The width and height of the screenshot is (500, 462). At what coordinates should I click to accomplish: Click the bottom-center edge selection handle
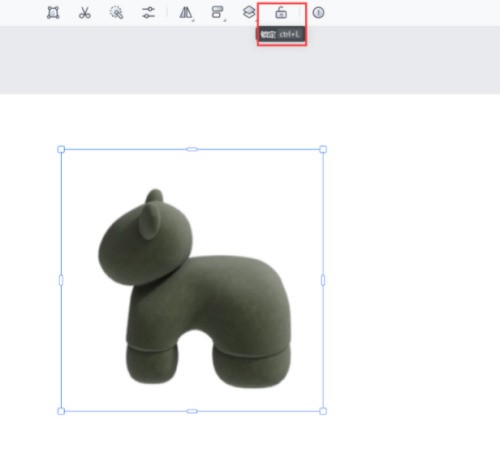click(192, 411)
